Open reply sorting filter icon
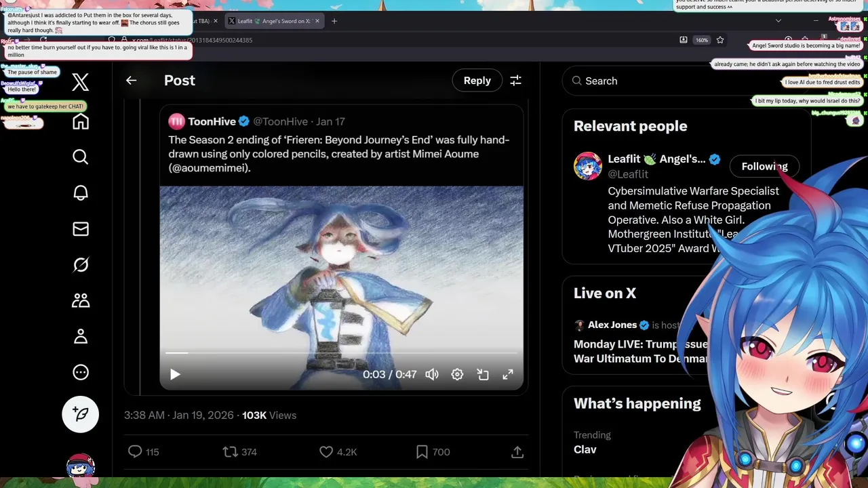Viewport: 868px width, 488px height. [515, 80]
